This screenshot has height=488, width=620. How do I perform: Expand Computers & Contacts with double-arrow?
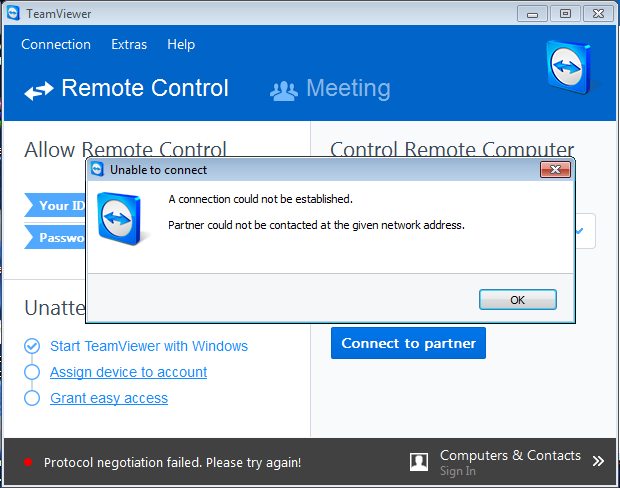click(x=598, y=461)
